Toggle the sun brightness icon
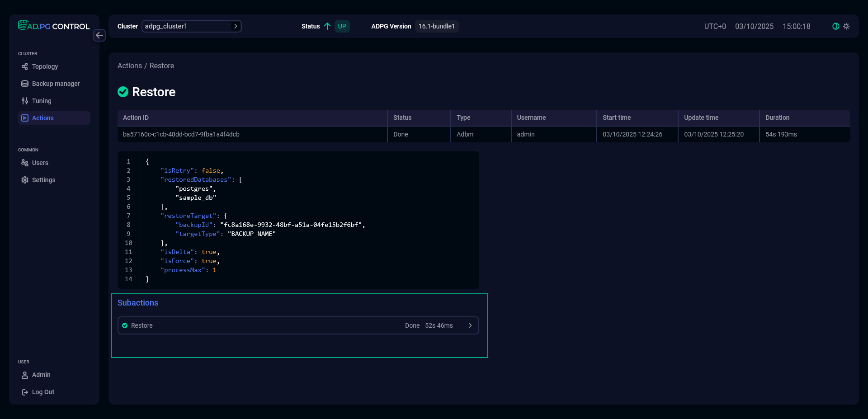Image resolution: width=868 pixels, height=419 pixels. tap(846, 26)
